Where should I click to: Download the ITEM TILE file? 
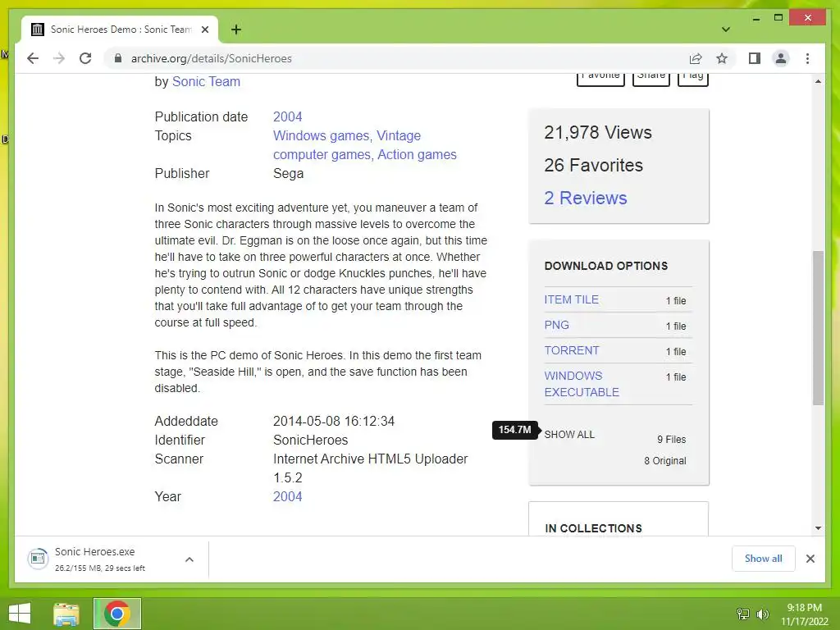point(571,299)
